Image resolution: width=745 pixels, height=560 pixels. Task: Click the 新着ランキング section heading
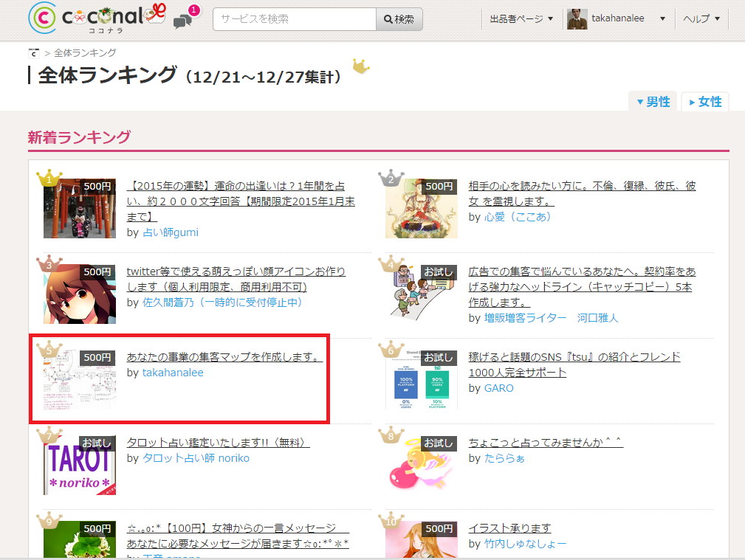[x=79, y=137]
